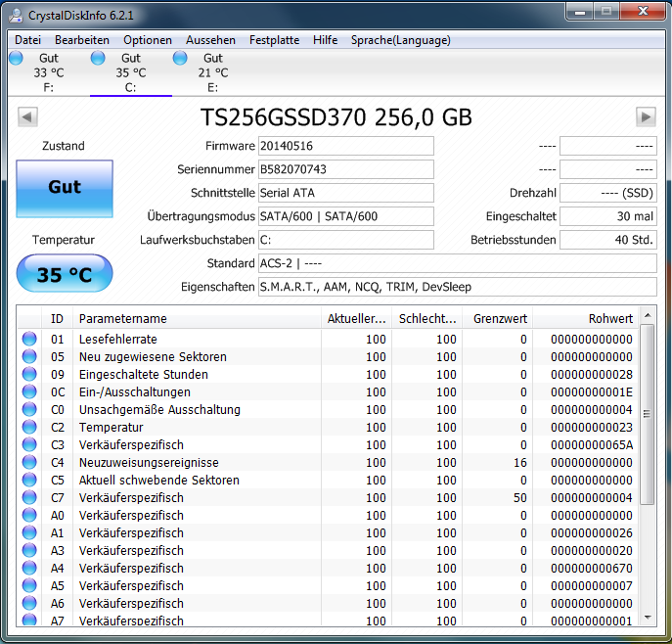Viewport: 672px width, 644px height.
Task: Select raw value 00000000065A
Action: click(x=592, y=445)
